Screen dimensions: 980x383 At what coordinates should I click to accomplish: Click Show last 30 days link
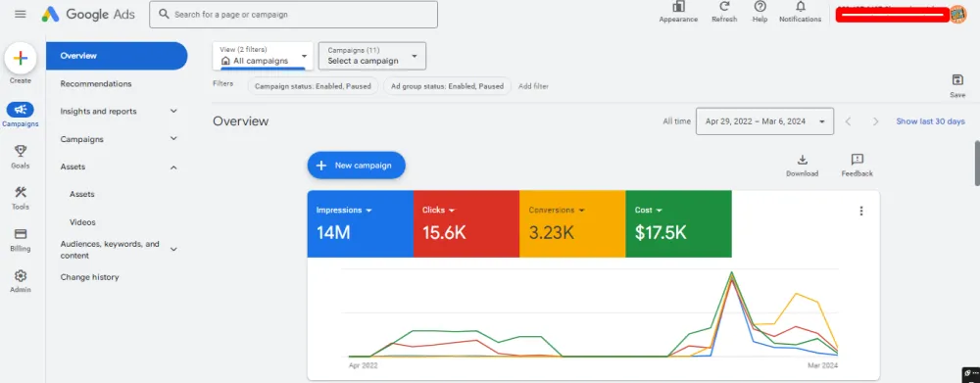pyautogui.click(x=930, y=121)
